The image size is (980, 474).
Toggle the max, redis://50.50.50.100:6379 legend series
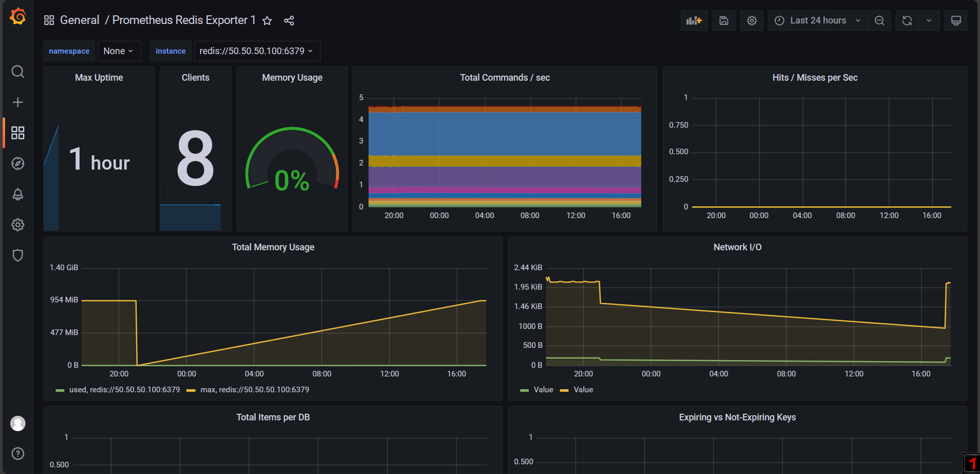(x=255, y=390)
